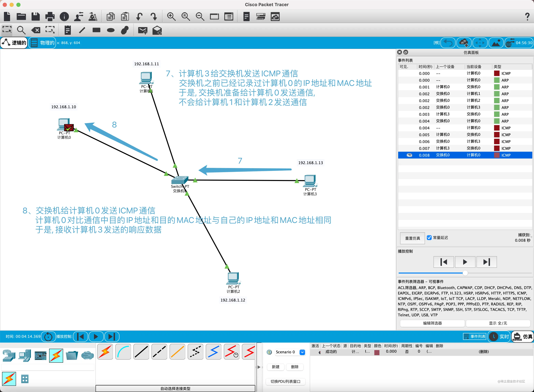Click the Show All/None button
Viewport: 534px width, 392px height.
point(498,323)
